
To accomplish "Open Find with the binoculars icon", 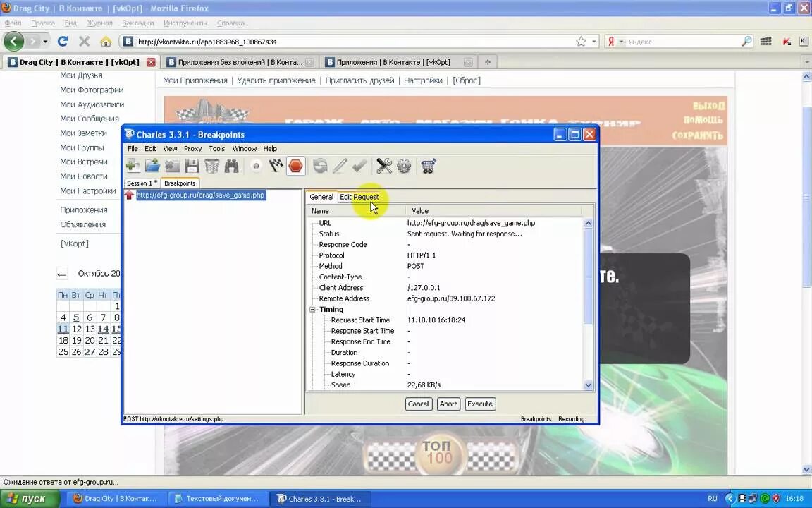I will pyautogui.click(x=231, y=166).
